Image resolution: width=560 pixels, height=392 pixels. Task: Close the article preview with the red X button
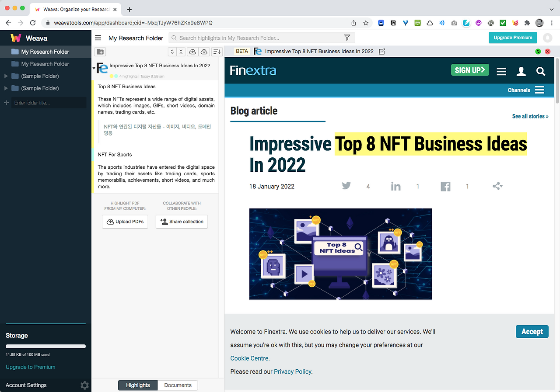[547, 51]
